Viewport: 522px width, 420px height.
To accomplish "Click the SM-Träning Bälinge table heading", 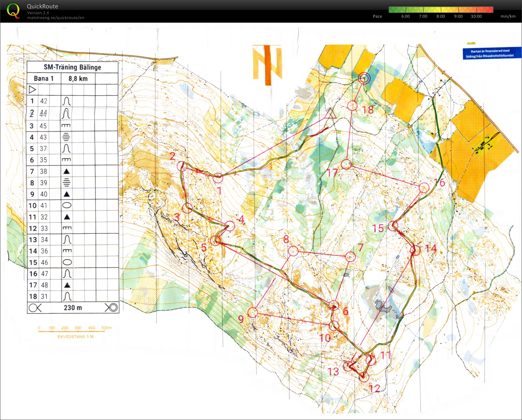I will pos(72,67).
